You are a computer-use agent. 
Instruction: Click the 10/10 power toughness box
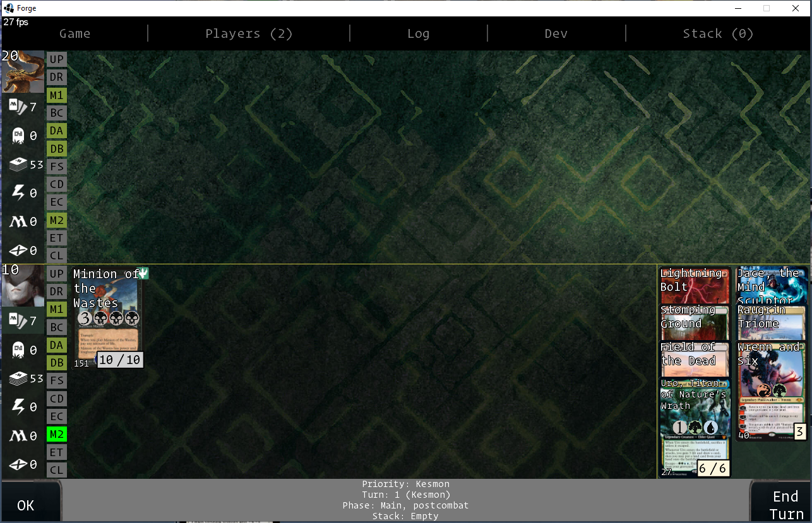point(120,360)
